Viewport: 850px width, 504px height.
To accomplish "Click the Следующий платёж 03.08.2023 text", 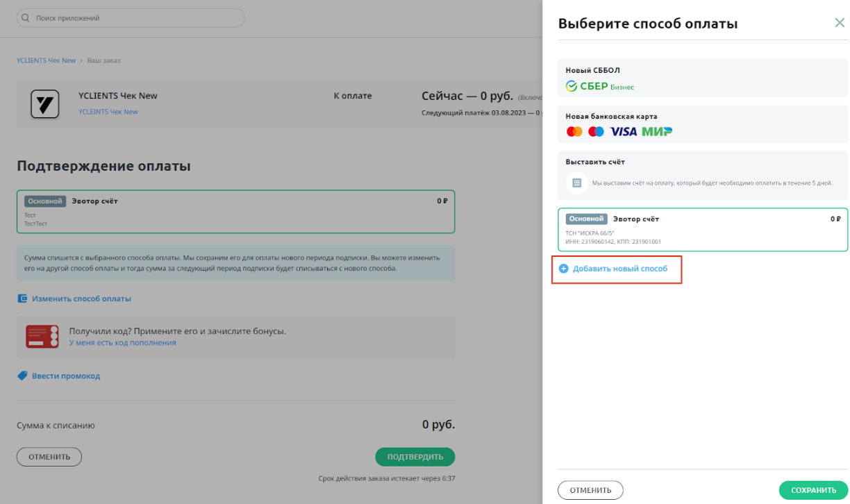I will pyautogui.click(x=481, y=112).
